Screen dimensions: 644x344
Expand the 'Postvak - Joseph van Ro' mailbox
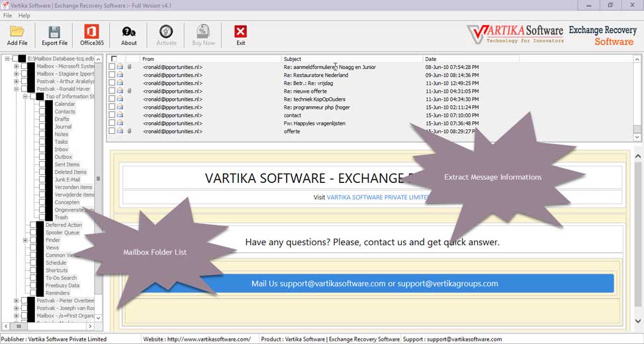point(16,308)
